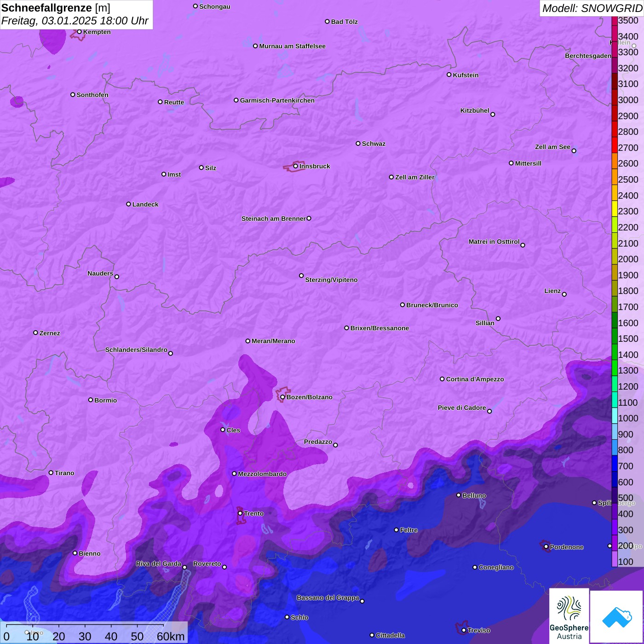Click the 'Steinach am Brenner' label
The height and width of the screenshot is (644, 644).
pos(273,218)
